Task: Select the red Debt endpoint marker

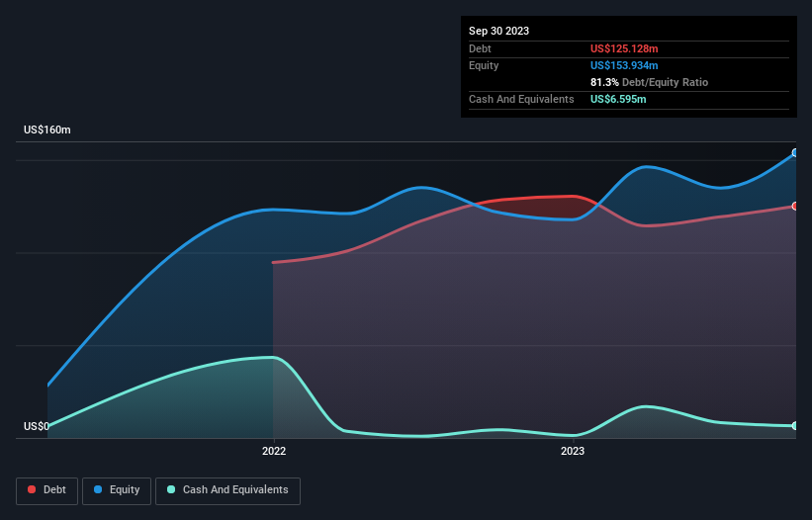Action: coord(795,206)
